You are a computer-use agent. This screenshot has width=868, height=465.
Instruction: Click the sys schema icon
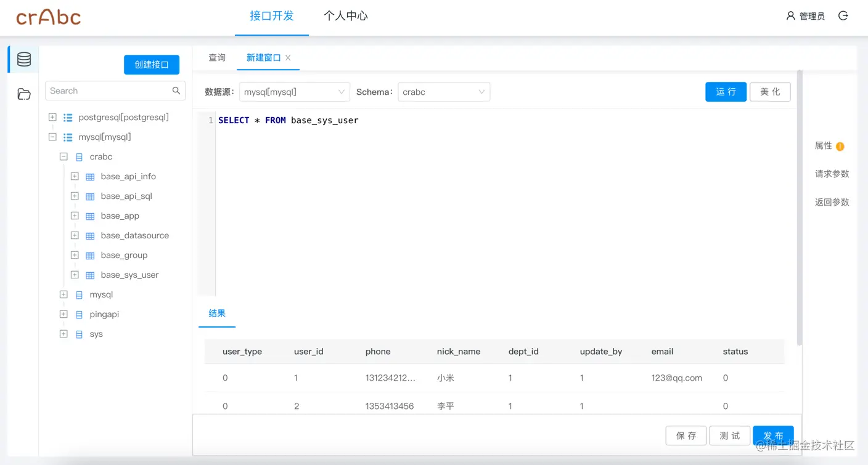point(79,334)
